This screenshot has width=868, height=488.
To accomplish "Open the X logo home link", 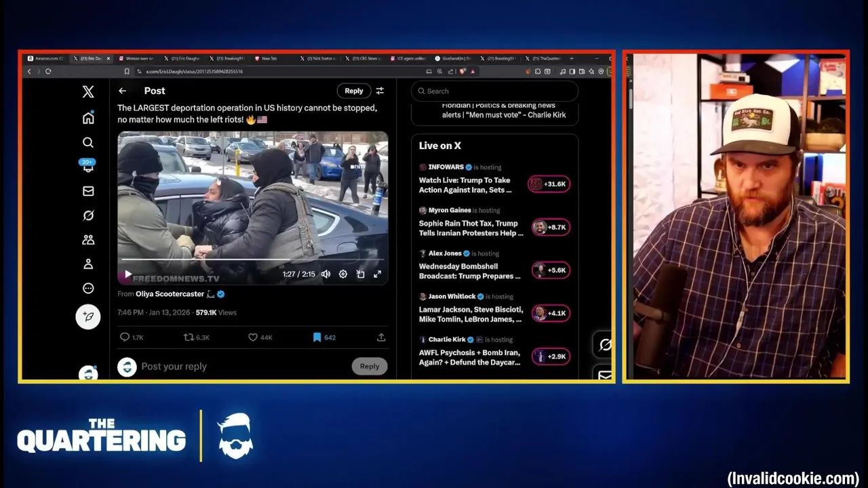I will pyautogui.click(x=88, y=92).
